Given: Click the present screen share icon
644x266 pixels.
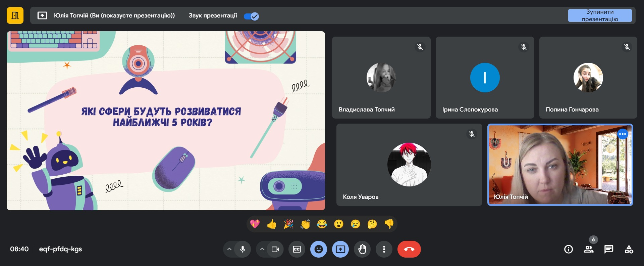Looking at the screenshot, I should (x=340, y=249).
